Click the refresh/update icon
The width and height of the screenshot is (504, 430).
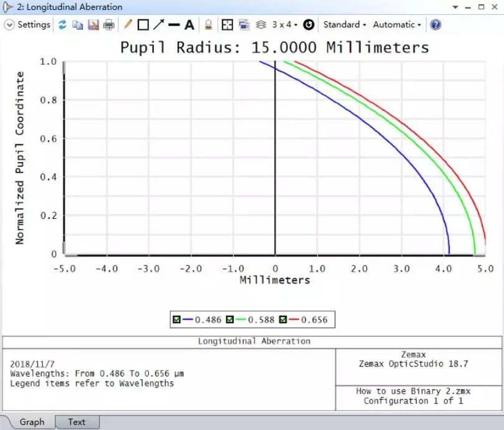pyautogui.click(x=62, y=25)
